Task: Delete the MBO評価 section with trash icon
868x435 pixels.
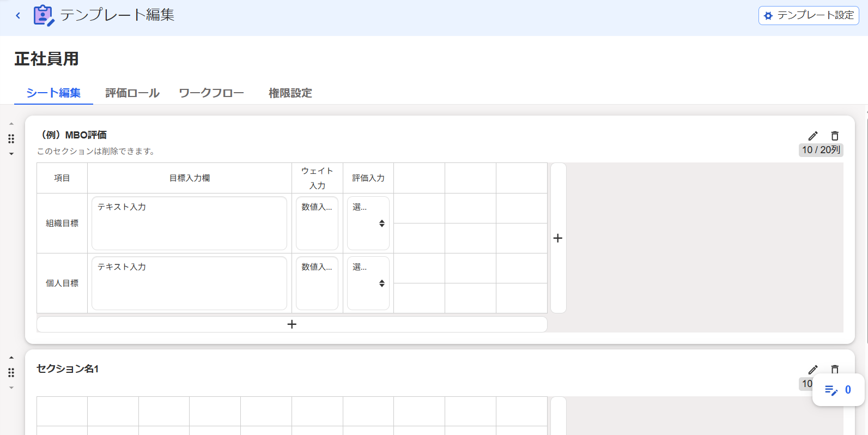Action: point(835,136)
